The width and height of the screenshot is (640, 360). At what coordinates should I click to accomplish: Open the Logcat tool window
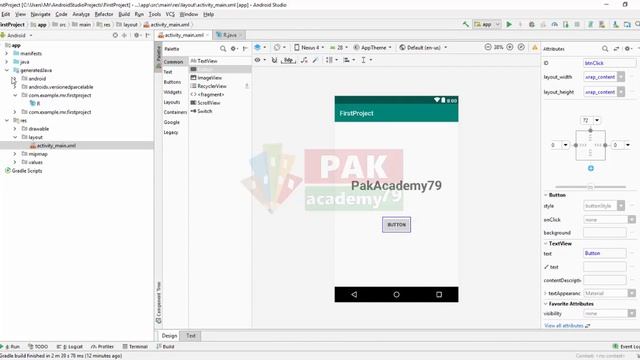(70, 347)
